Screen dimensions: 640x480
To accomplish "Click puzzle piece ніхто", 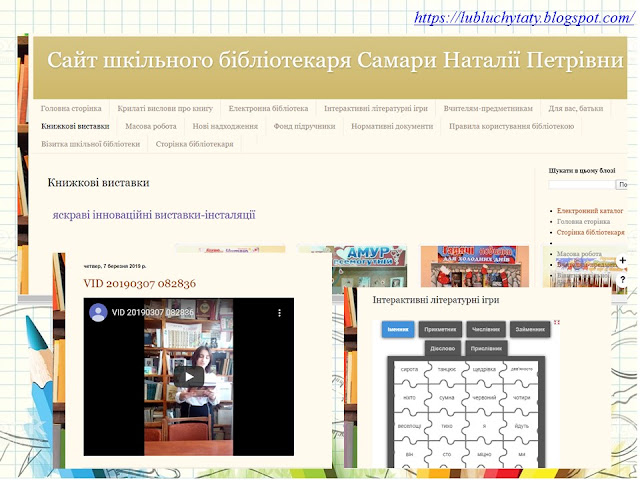I will coord(409,398).
